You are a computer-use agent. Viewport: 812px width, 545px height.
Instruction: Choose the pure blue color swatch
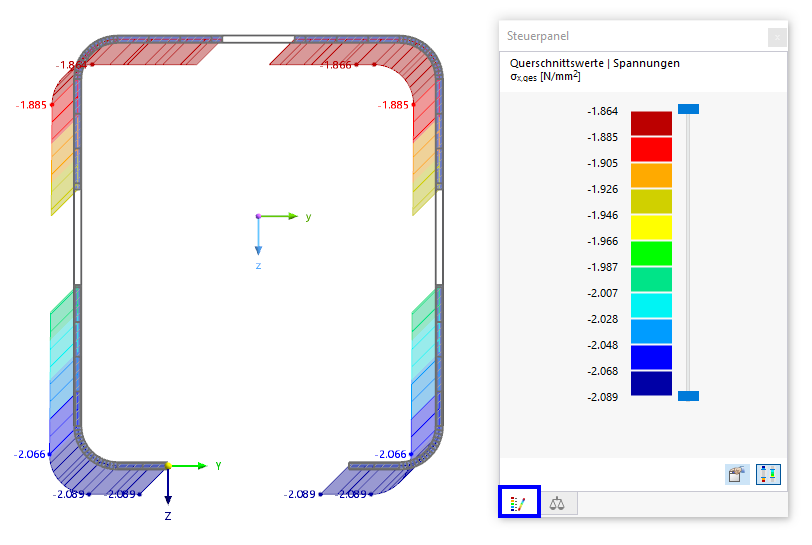[x=651, y=357]
